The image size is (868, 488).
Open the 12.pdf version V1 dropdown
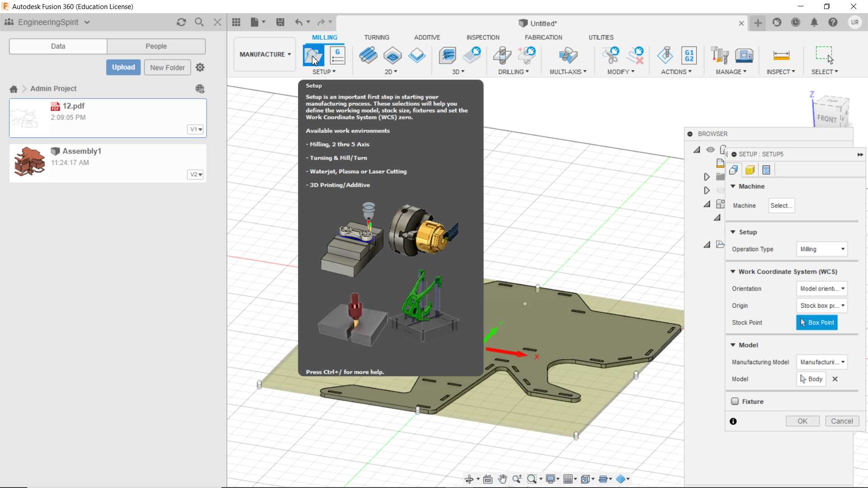point(196,129)
